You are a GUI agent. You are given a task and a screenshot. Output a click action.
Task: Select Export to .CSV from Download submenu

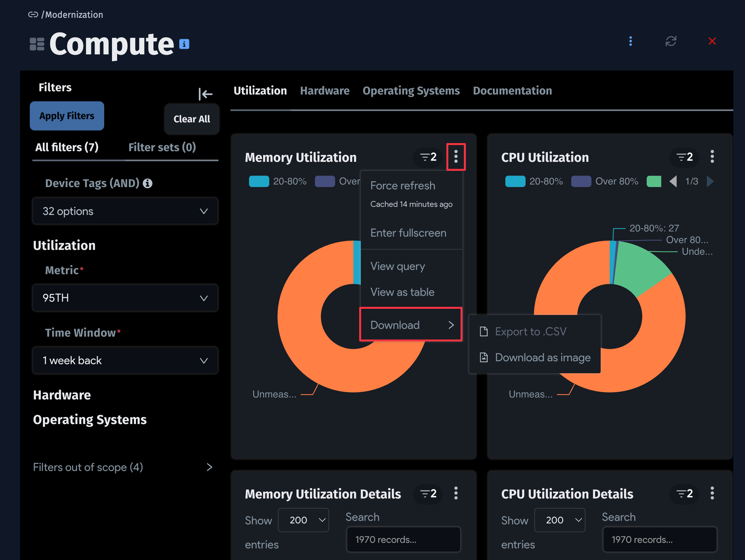530,331
